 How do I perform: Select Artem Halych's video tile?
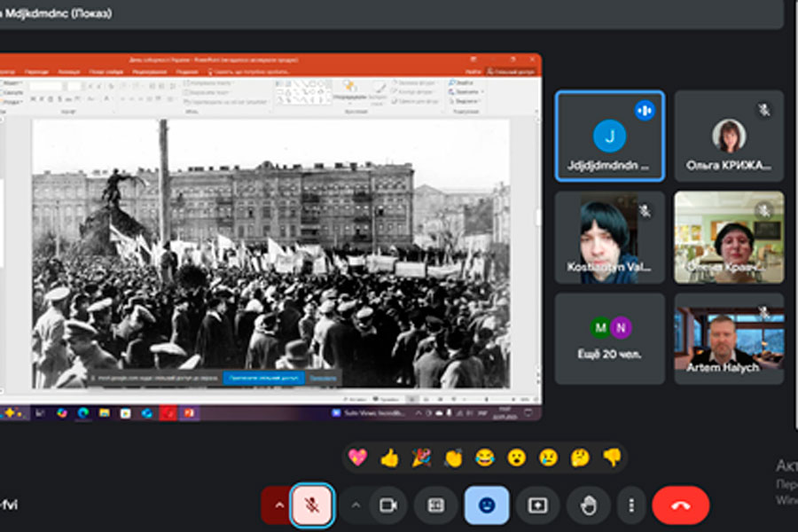point(729,339)
